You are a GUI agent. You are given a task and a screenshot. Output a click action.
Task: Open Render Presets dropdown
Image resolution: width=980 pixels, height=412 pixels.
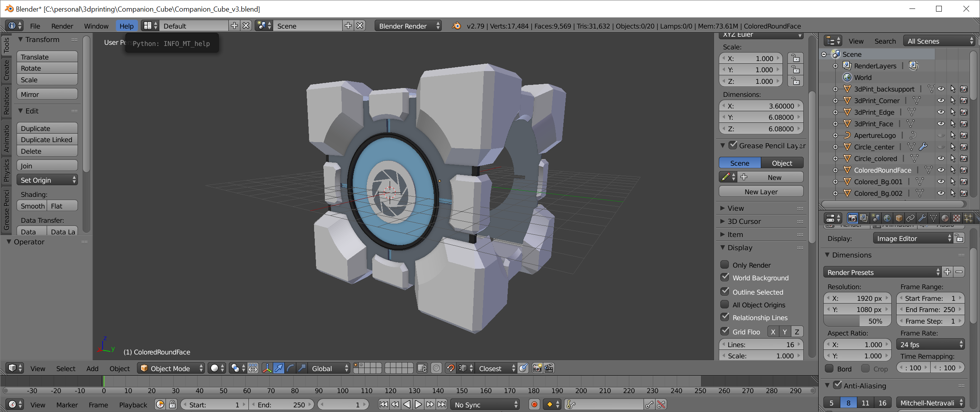click(x=882, y=272)
